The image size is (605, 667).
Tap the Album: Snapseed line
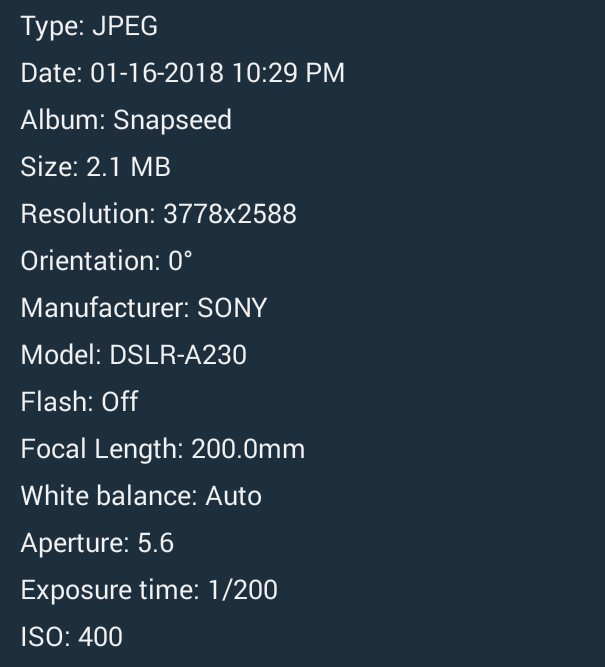click(126, 120)
